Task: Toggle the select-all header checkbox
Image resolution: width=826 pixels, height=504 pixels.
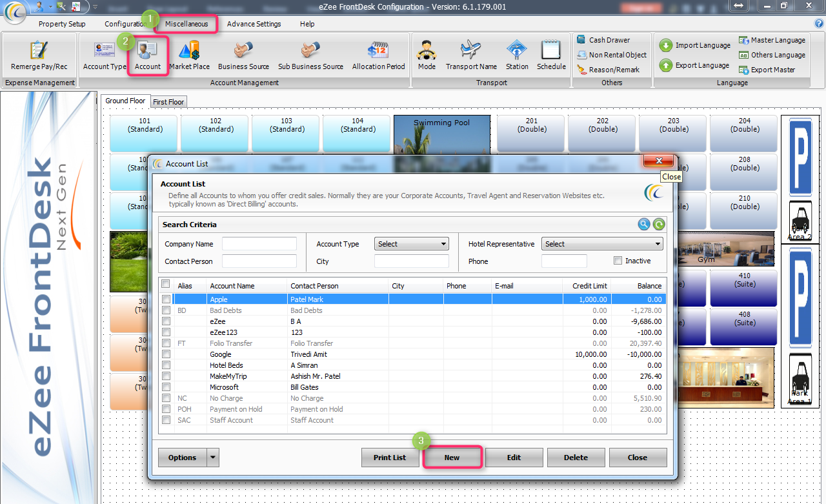Action: (x=166, y=285)
